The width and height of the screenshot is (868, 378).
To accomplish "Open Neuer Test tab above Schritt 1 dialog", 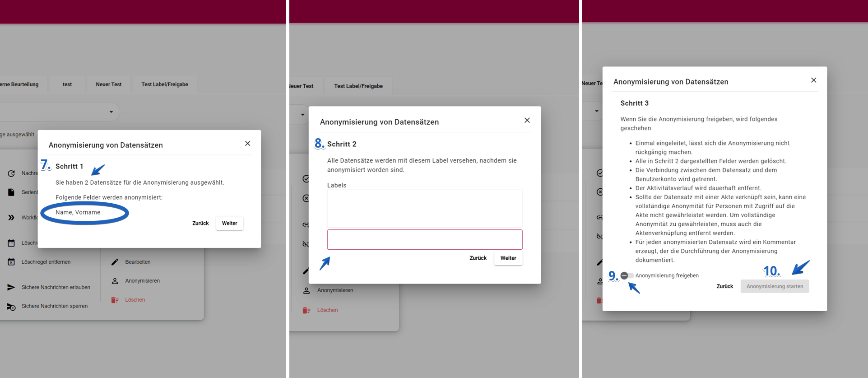I will [x=109, y=84].
